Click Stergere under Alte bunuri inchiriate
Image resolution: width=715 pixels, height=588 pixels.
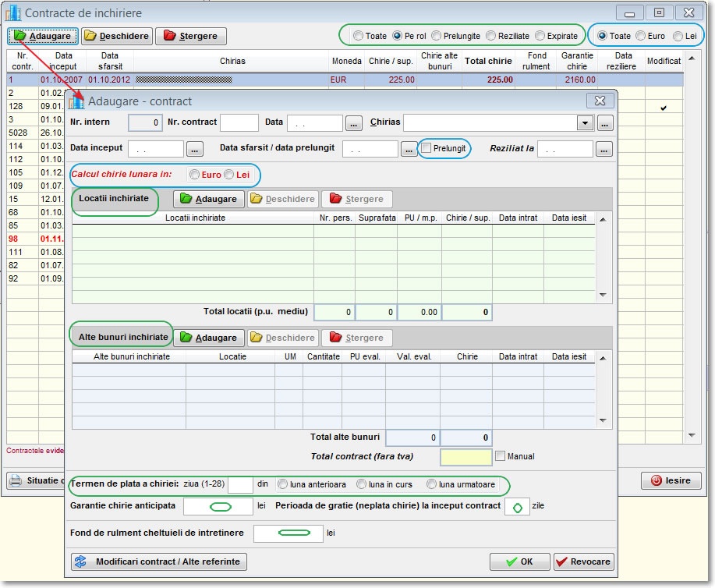pyautogui.click(x=356, y=338)
